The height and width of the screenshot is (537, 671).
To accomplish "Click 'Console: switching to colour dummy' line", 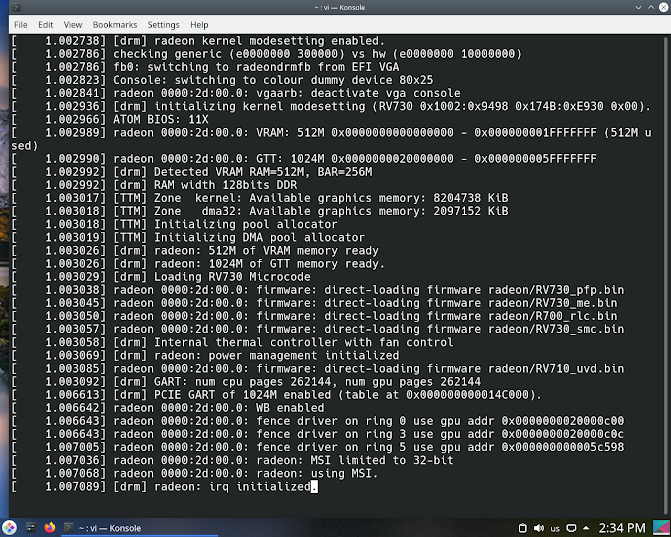I will pyautogui.click(x=273, y=80).
